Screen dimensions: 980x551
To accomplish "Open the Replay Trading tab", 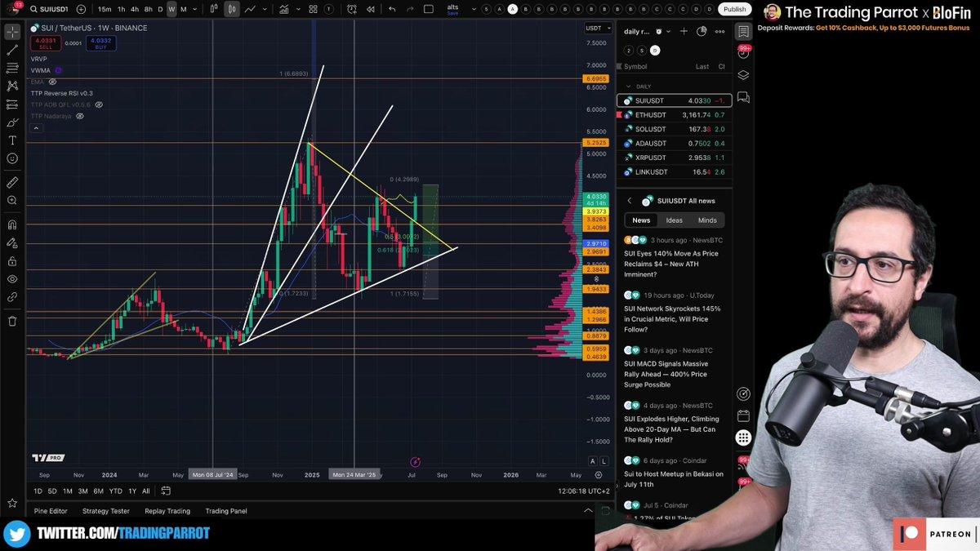I will click(167, 511).
